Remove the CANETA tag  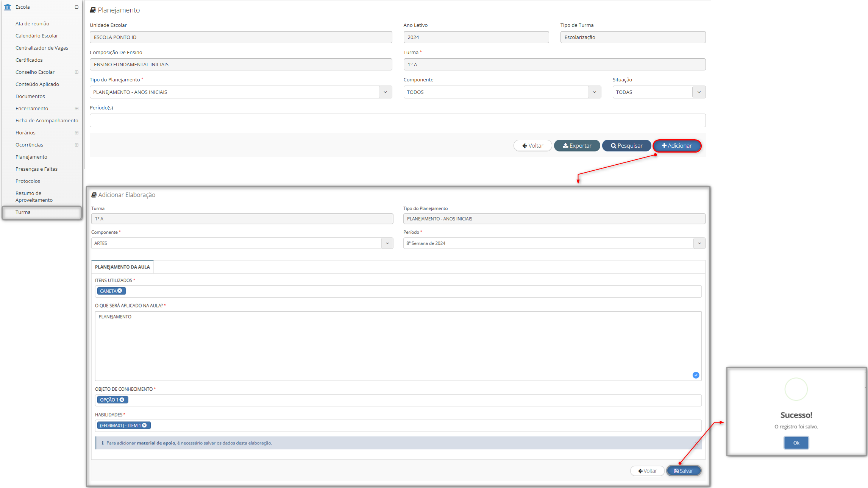click(120, 291)
